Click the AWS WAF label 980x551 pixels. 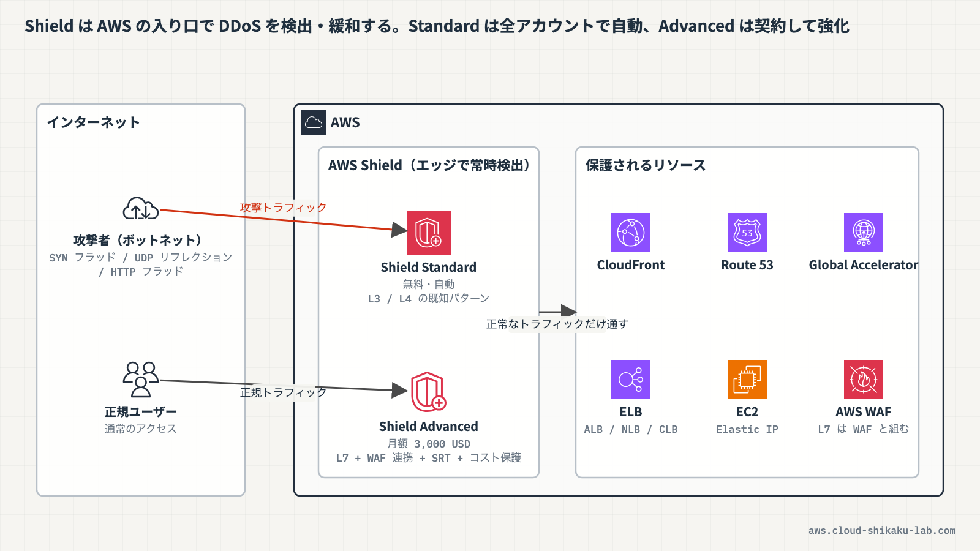(864, 412)
